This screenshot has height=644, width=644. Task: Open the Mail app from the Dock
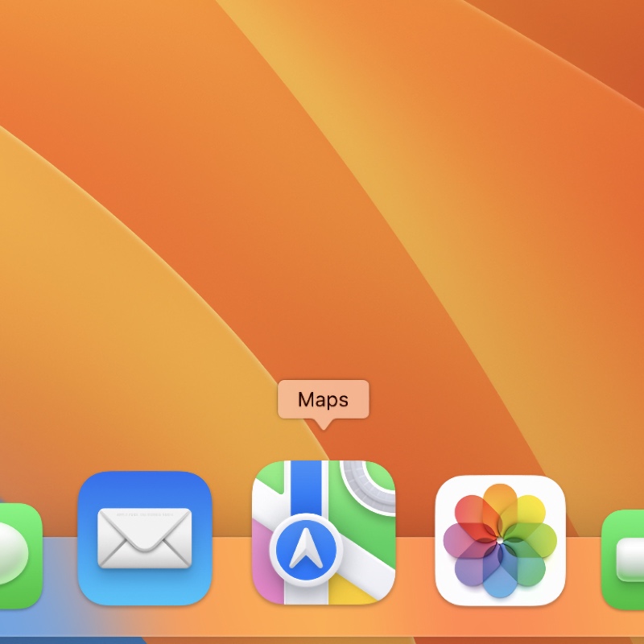coord(145,538)
